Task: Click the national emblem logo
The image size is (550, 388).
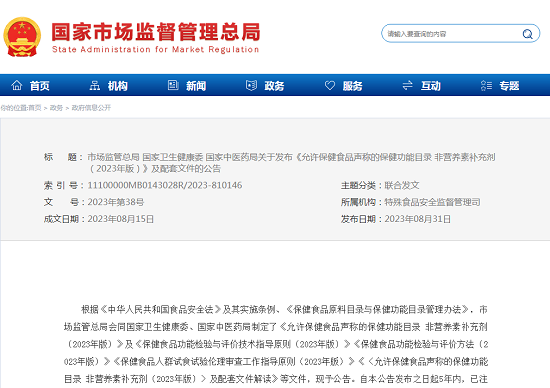Action: tap(22, 37)
